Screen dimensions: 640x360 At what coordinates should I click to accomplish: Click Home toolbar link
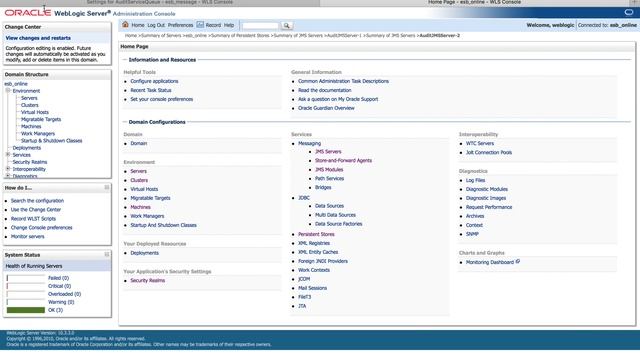pyautogui.click(x=138, y=25)
